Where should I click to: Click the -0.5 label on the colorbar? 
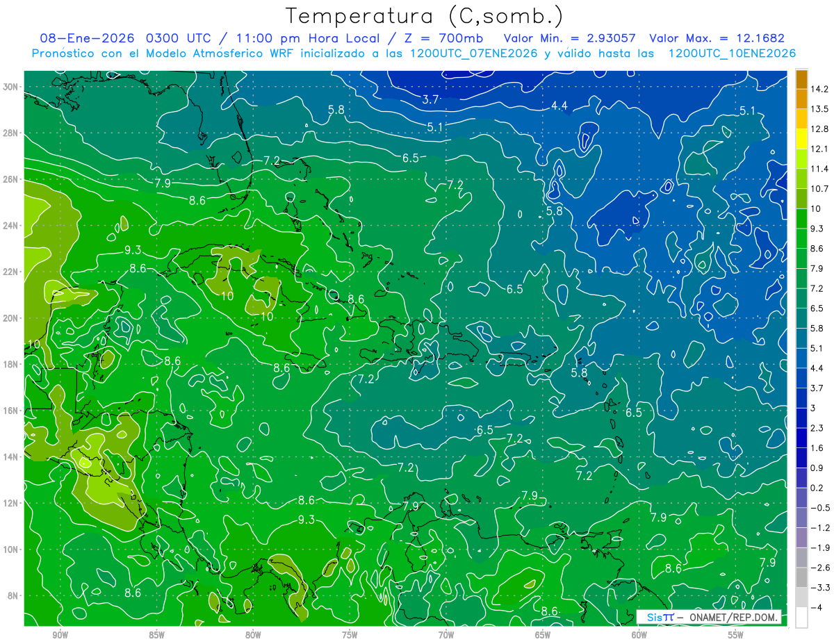pos(819,508)
